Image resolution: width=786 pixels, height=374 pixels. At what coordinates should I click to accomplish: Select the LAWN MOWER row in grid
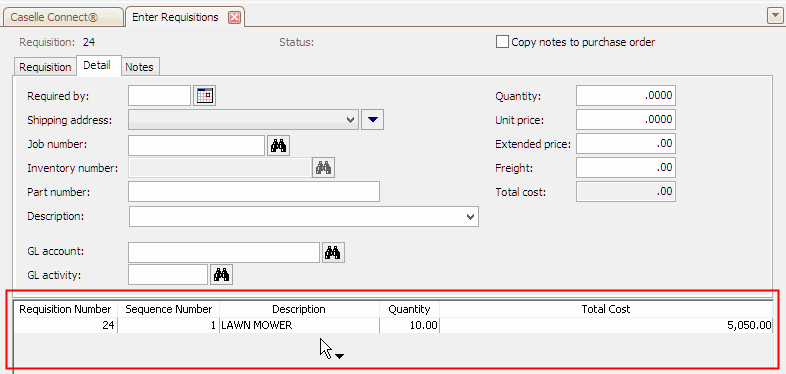coord(394,325)
